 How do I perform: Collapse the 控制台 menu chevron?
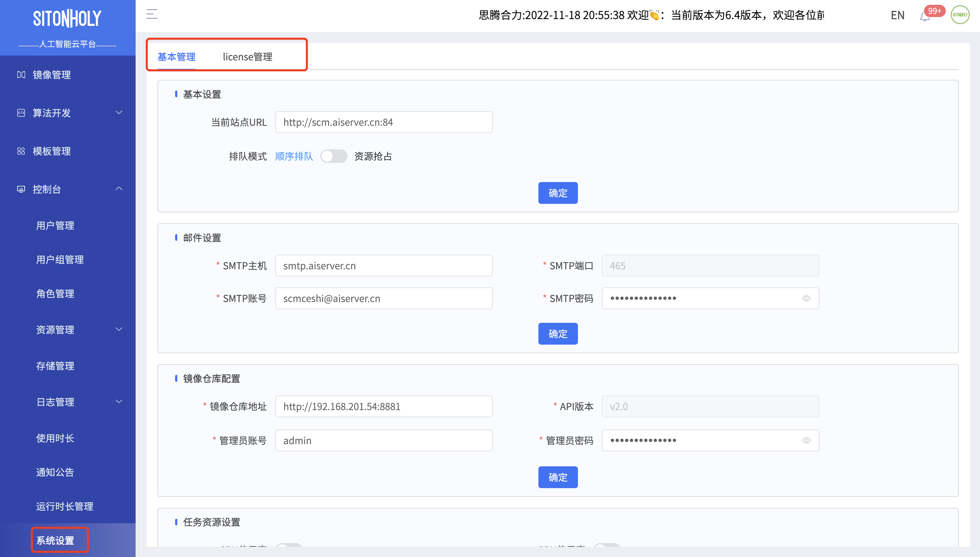click(x=119, y=189)
